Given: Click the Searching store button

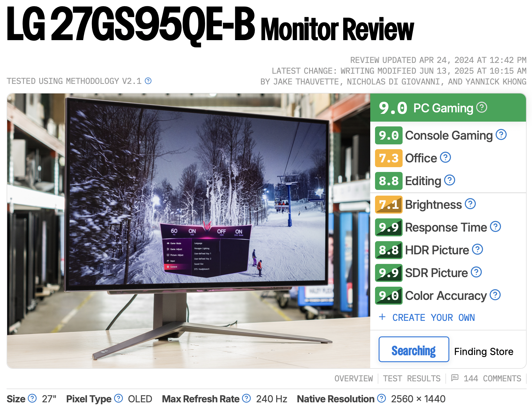Looking at the screenshot, I should pos(414,350).
